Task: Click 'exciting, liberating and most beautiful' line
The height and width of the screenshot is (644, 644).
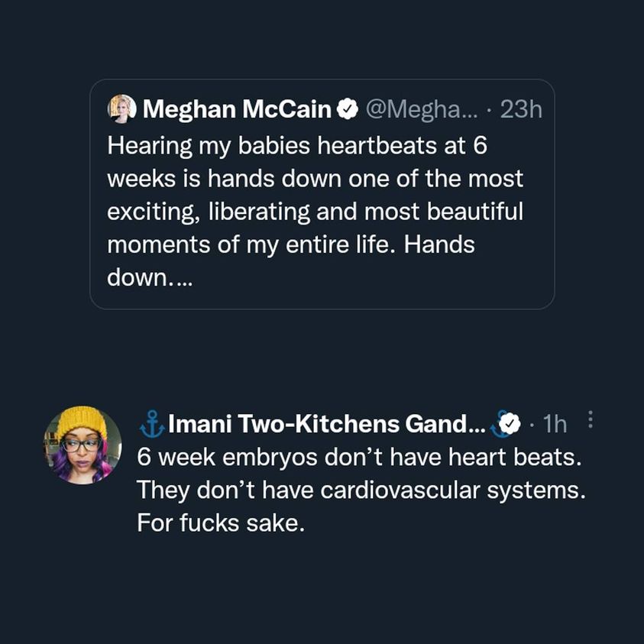Action: 315,212
